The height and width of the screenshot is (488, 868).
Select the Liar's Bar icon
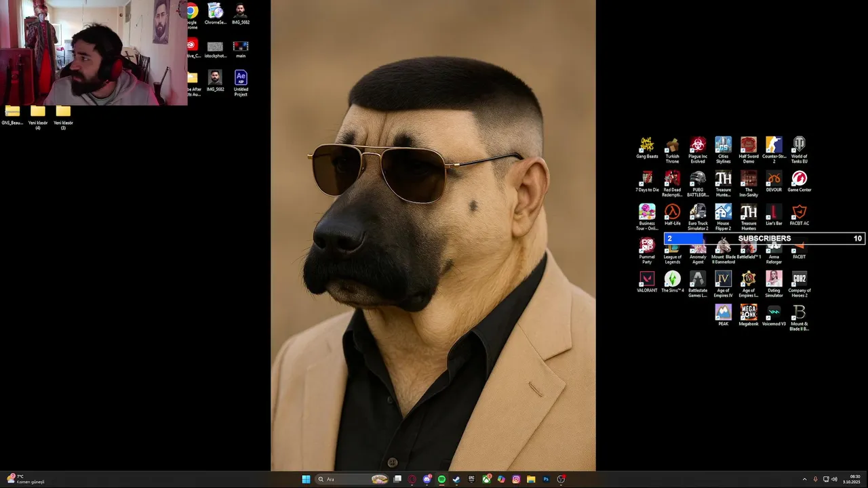click(x=774, y=215)
